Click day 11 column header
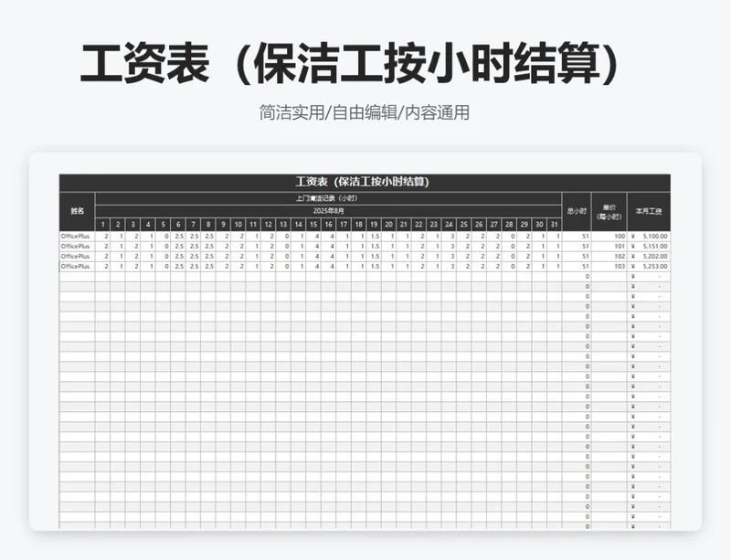The image size is (731, 560). pos(253,225)
